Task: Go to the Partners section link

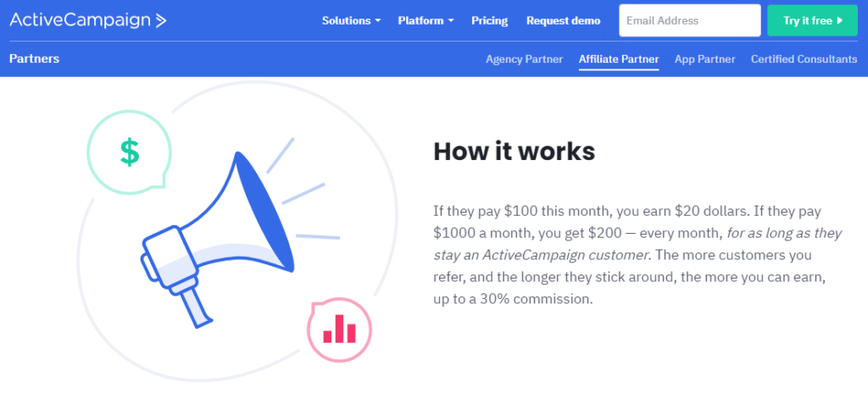Action: pyautogui.click(x=34, y=59)
